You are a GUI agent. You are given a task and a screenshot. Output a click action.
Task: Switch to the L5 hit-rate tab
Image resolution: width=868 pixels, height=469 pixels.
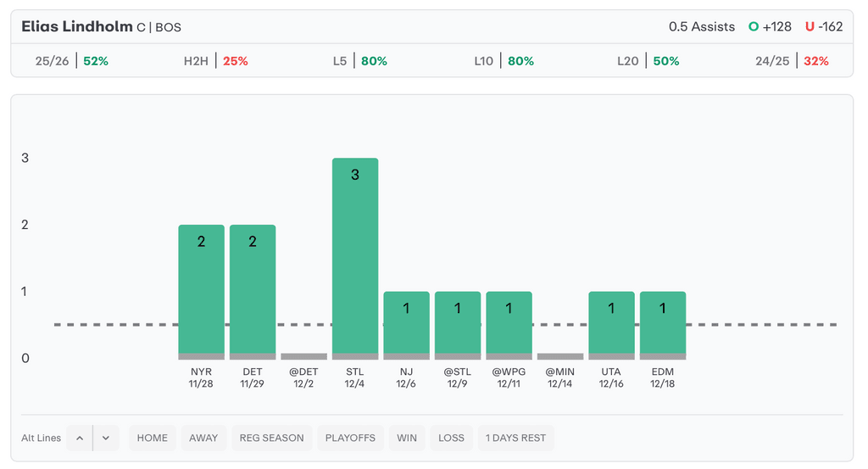point(360,61)
